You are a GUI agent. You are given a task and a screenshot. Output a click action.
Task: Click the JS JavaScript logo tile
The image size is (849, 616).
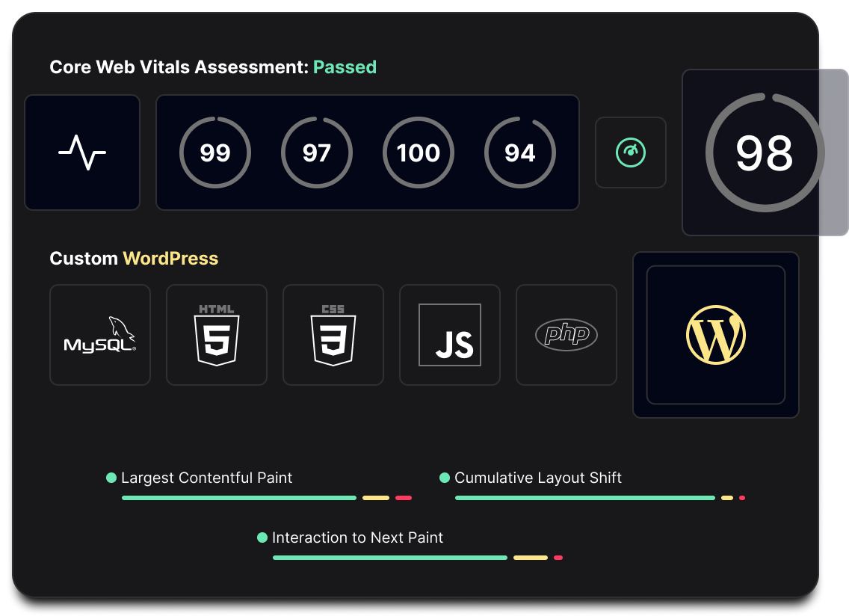point(450,335)
